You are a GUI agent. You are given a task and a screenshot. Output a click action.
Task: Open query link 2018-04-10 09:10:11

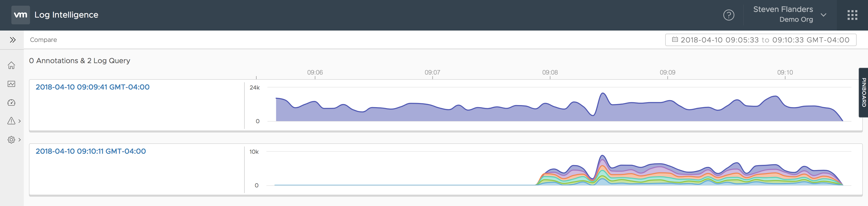(91, 151)
